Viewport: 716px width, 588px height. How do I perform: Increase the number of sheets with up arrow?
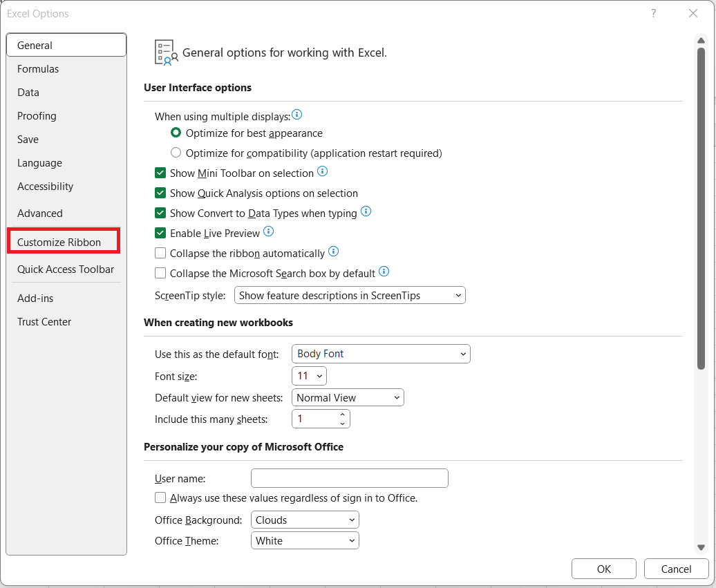coord(343,415)
